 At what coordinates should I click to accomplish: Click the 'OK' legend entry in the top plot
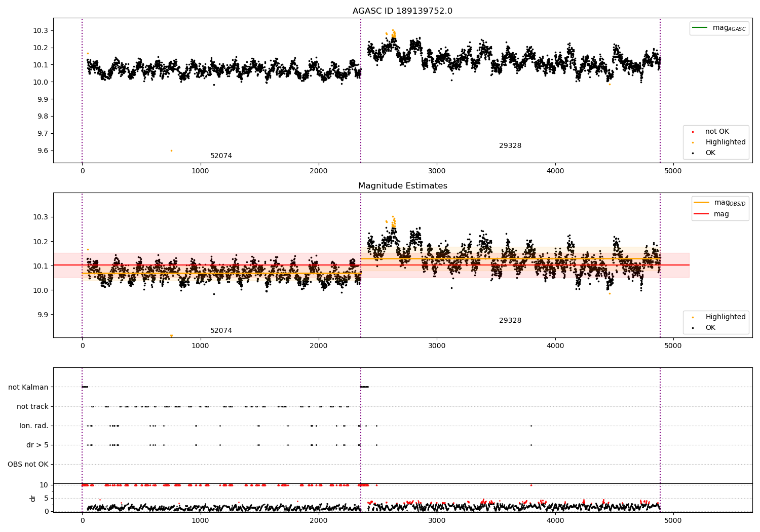[704, 153]
